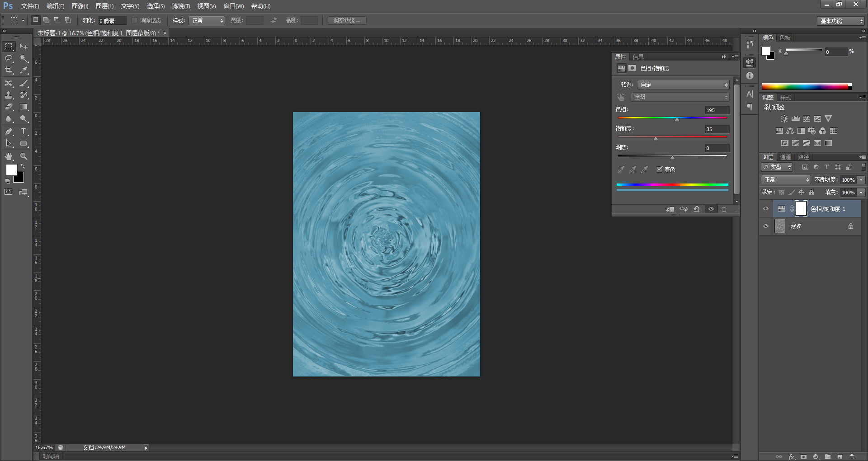Hide the 色相/饱和度 1 layer
This screenshot has height=461, width=868.
click(x=766, y=209)
